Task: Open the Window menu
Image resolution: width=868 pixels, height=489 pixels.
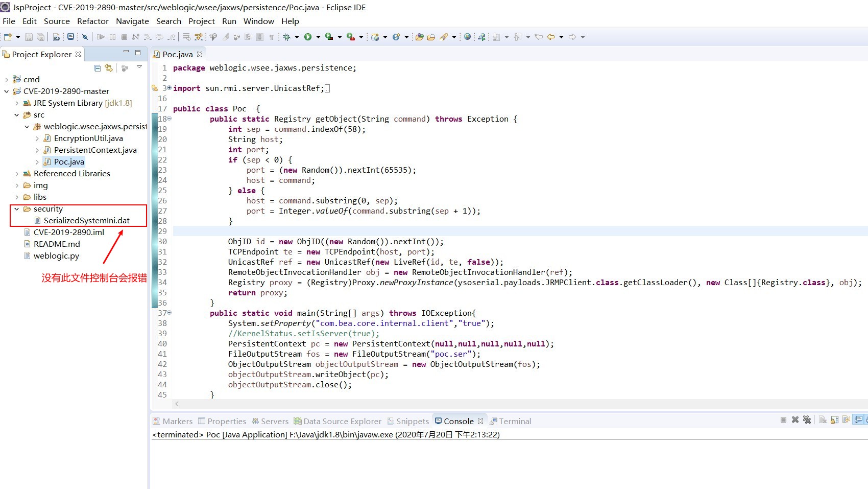Action: click(258, 21)
